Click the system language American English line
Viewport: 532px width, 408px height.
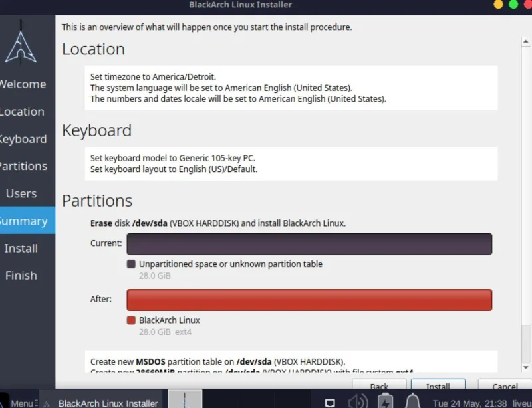point(221,88)
